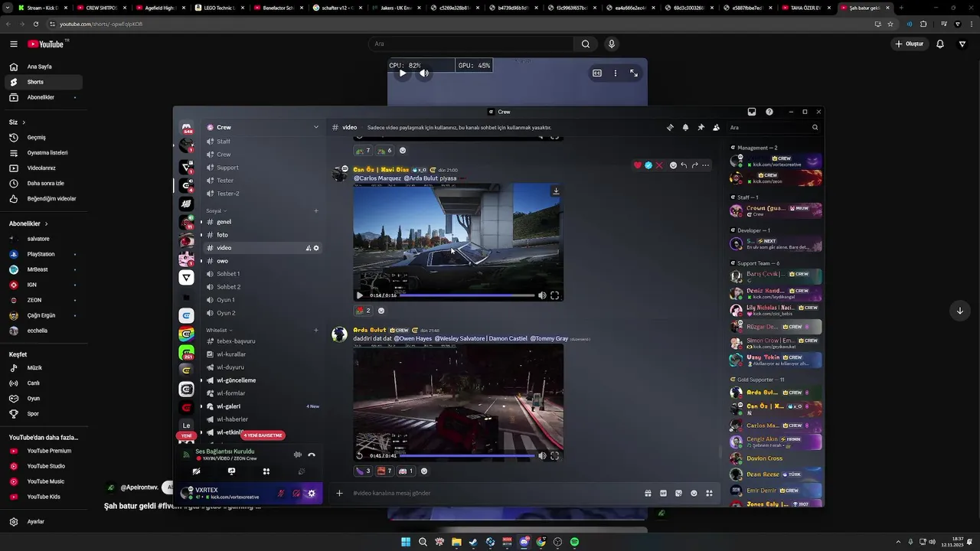Open emoji reaction picker on hovered message

tap(673, 165)
